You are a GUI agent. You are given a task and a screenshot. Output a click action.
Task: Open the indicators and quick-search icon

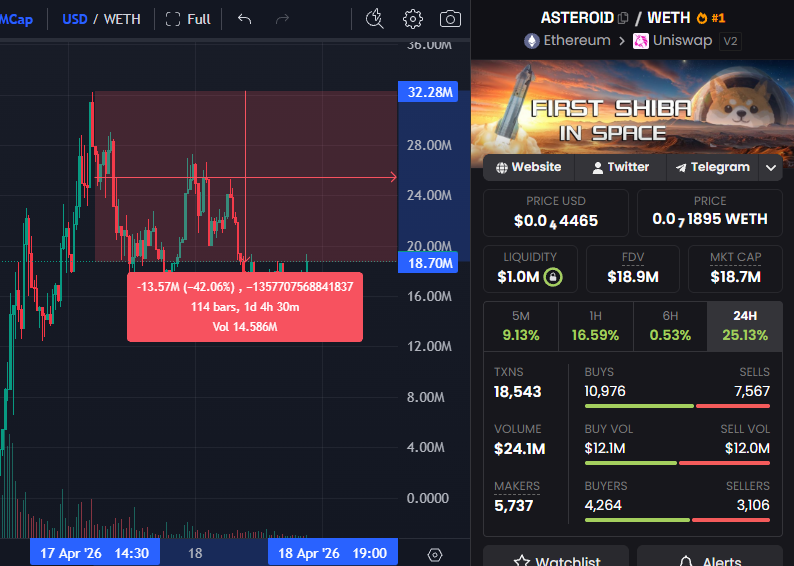375,19
